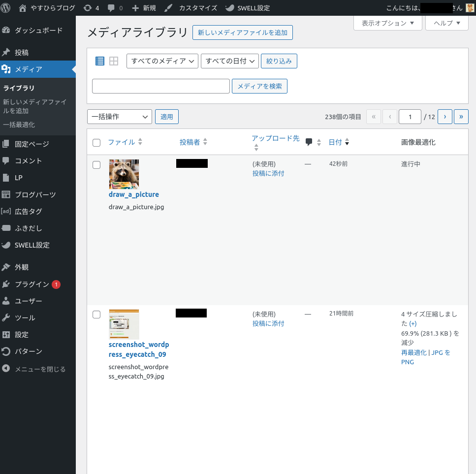Toggle the select-all checkbox in table header
The image size is (476, 474).
(96, 143)
